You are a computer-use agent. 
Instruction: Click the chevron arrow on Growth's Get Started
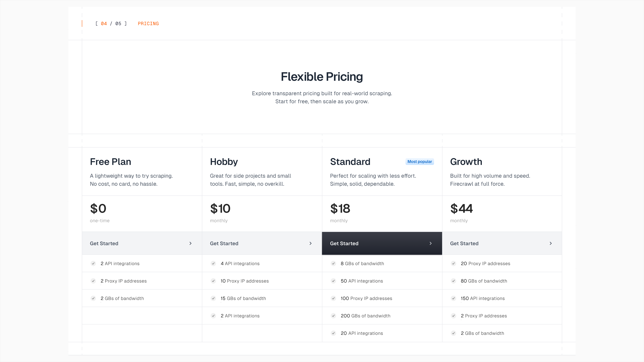pyautogui.click(x=551, y=243)
